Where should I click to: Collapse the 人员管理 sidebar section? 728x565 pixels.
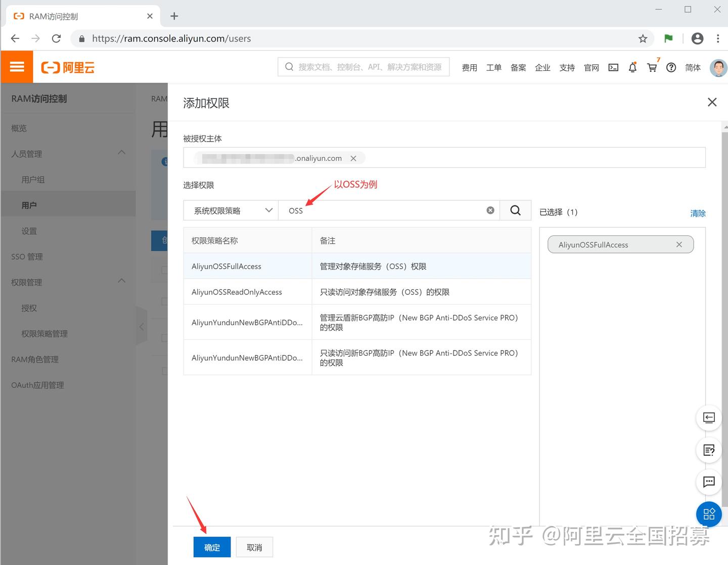coord(121,152)
